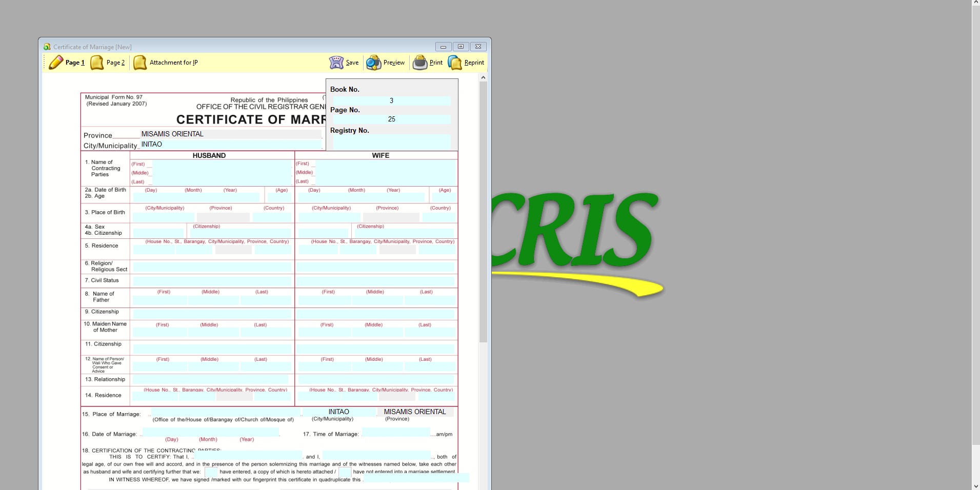
Task: Click the form scrollbar's up arrow
Action: point(483,77)
